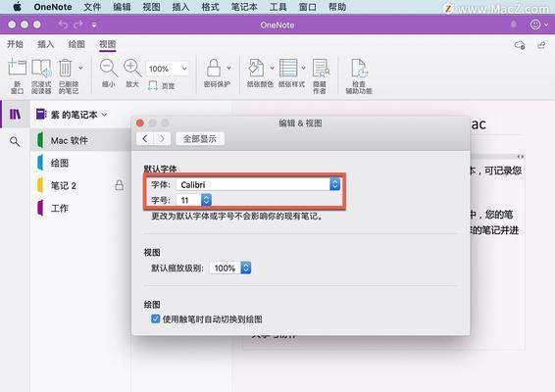This screenshot has height=392, width=555.
Task: Open the Apple menu
Action: click(17, 7)
